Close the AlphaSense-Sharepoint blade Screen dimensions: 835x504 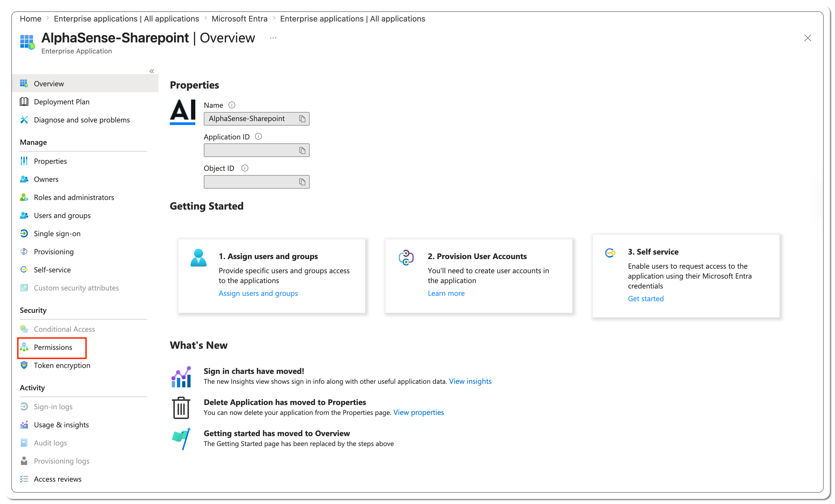(808, 38)
